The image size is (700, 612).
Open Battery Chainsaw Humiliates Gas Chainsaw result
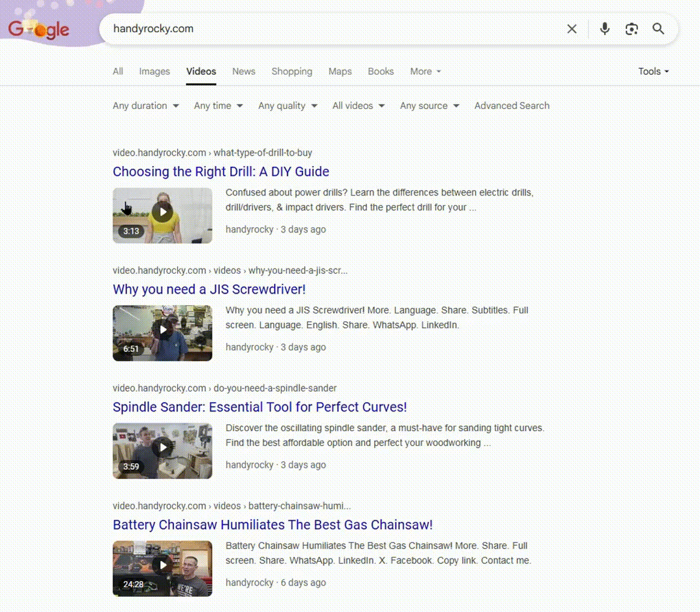(272, 525)
